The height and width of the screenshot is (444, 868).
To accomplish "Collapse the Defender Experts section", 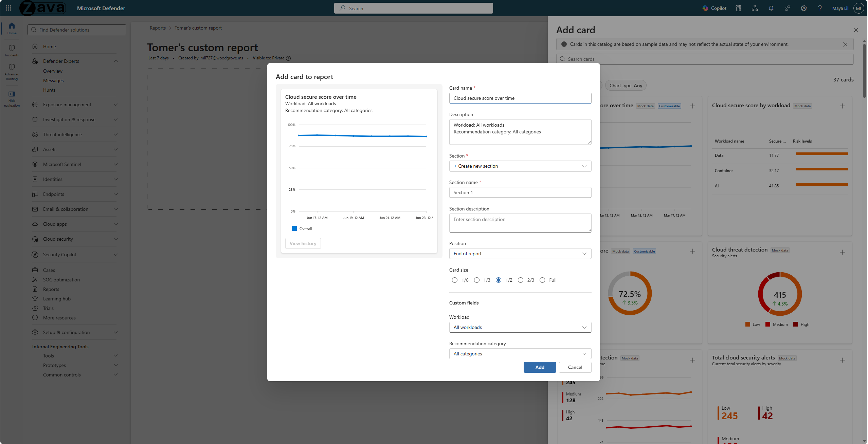I will pos(116,61).
